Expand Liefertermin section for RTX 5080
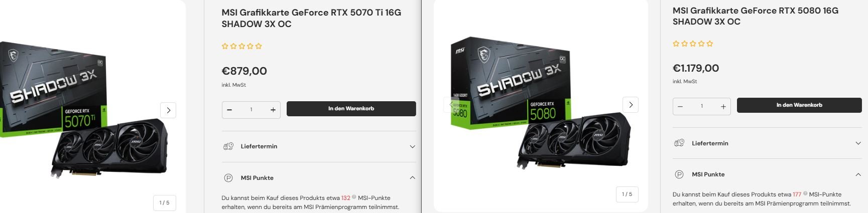The height and width of the screenshot is (213, 868). point(767,143)
